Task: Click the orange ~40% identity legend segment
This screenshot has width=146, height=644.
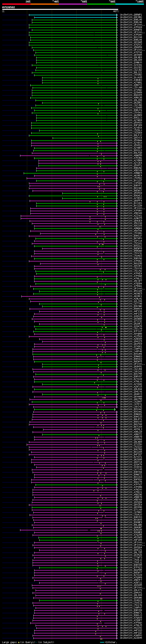Action: coord(45,4)
